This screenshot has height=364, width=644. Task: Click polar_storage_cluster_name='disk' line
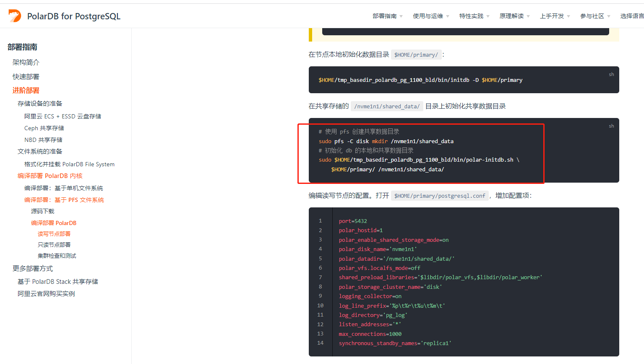(x=390, y=287)
